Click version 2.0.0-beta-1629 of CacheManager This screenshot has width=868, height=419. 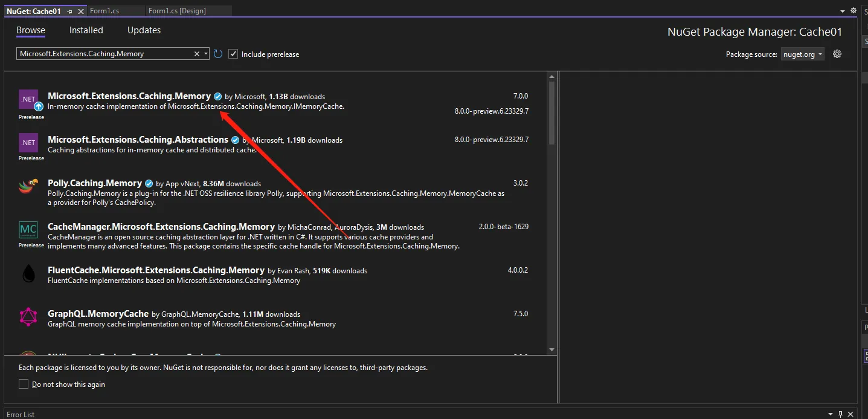point(504,227)
